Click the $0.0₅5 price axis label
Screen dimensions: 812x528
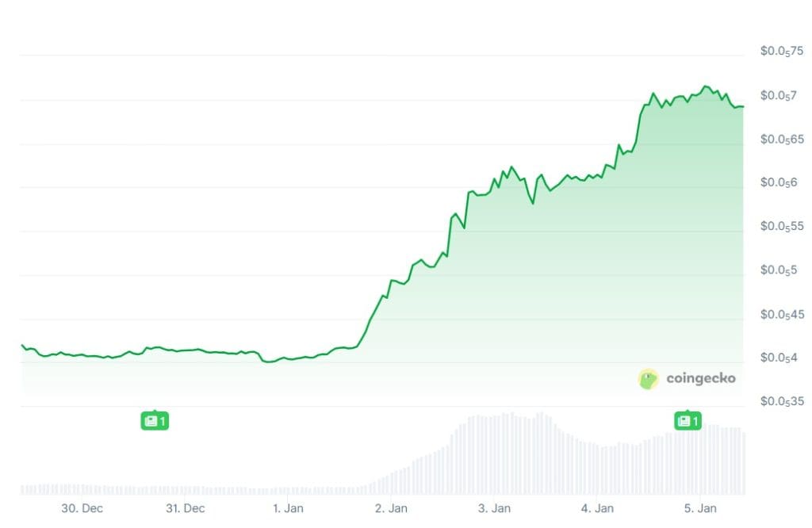[x=779, y=270]
